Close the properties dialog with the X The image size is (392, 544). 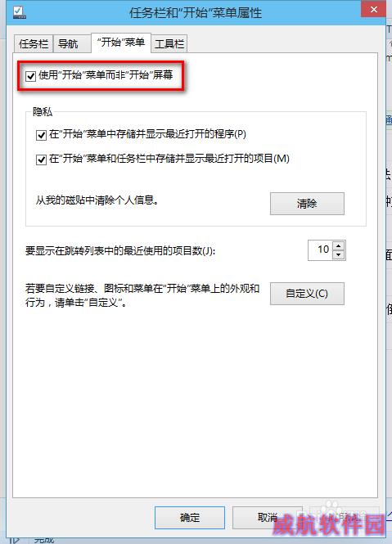coord(374,9)
